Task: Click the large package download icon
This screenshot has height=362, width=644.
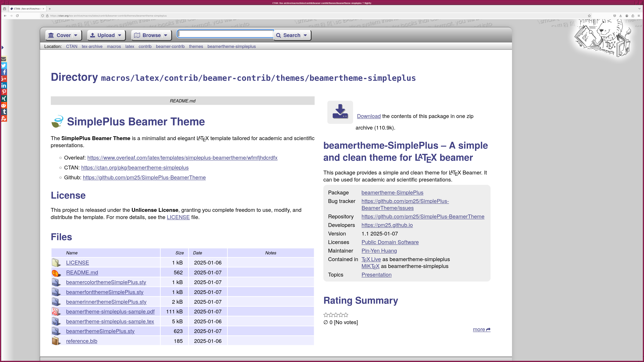Action: click(x=340, y=112)
